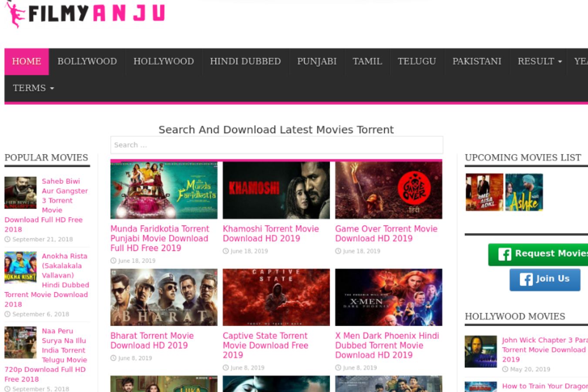The height and width of the screenshot is (392, 588).
Task: Open X-Men Dark Phoenix poster thumbnail
Action: [x=389, y=297]
